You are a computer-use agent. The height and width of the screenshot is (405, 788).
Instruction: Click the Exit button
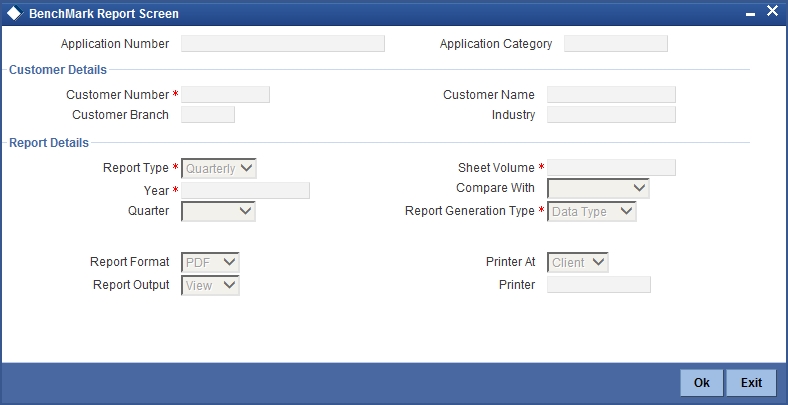click(751, 383)
